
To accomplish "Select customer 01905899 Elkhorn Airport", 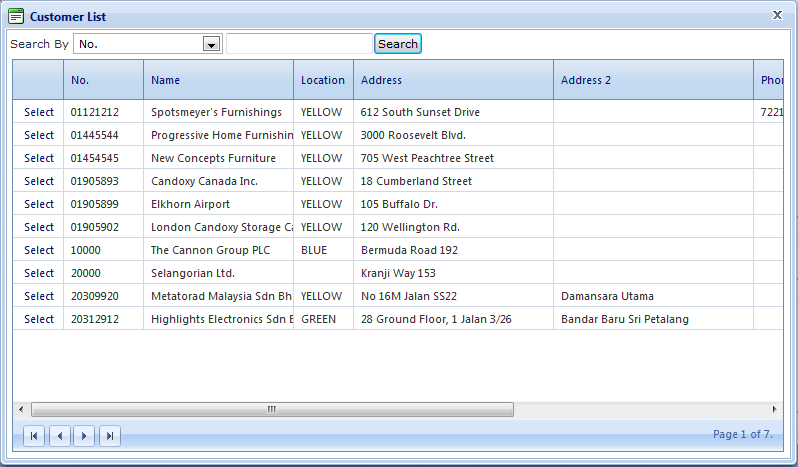I will pos(39,204).
